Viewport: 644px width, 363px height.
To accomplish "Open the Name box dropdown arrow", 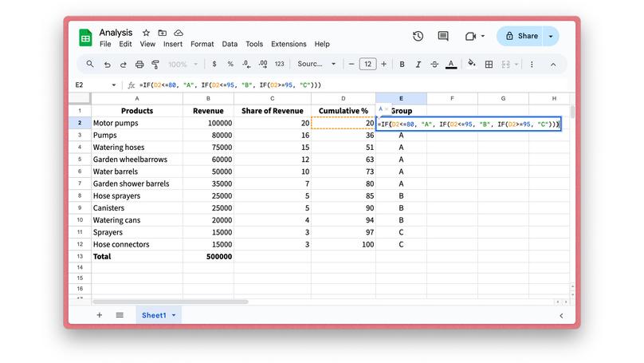I will click(113, 85).
